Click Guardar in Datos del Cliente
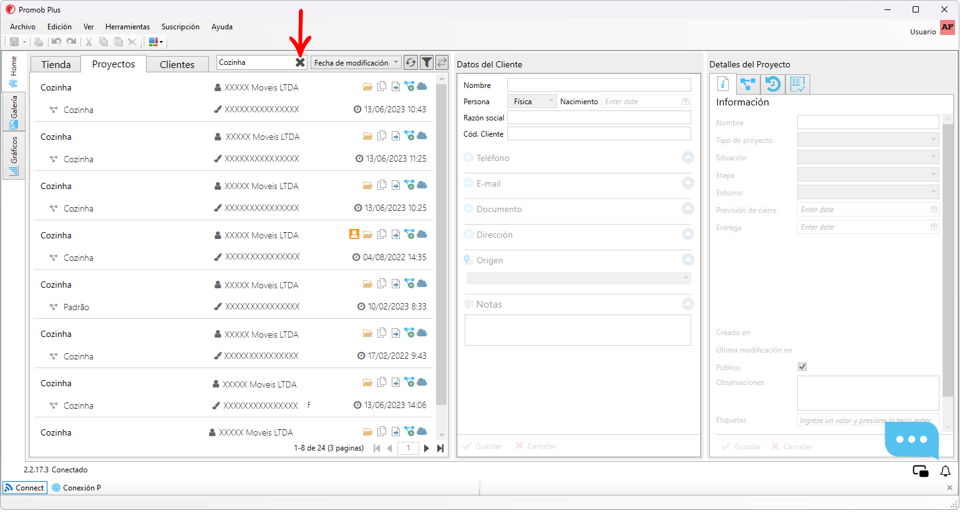Image resolution: width=980 pixels, height=531 pixels. coord(482,446)
